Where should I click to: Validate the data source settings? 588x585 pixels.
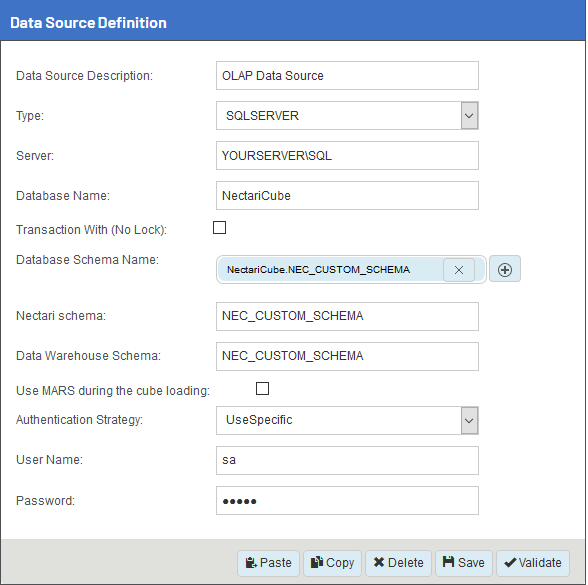pos(533,563)
